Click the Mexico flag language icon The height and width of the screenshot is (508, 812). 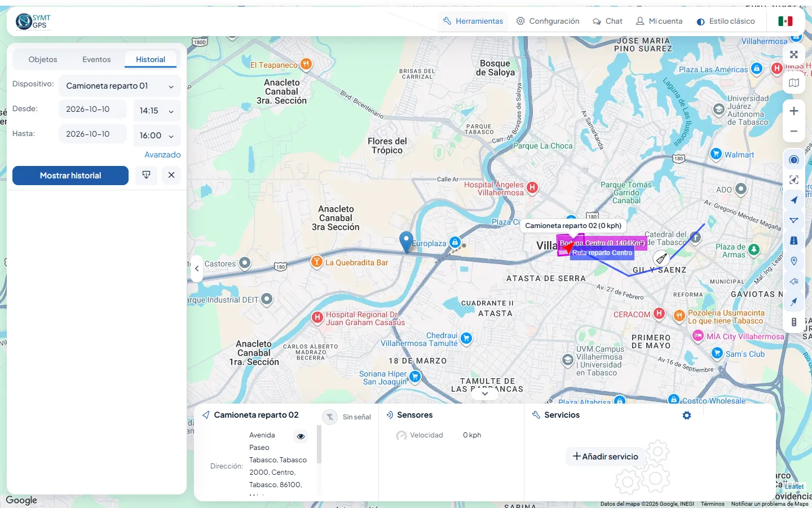point(785,21)
